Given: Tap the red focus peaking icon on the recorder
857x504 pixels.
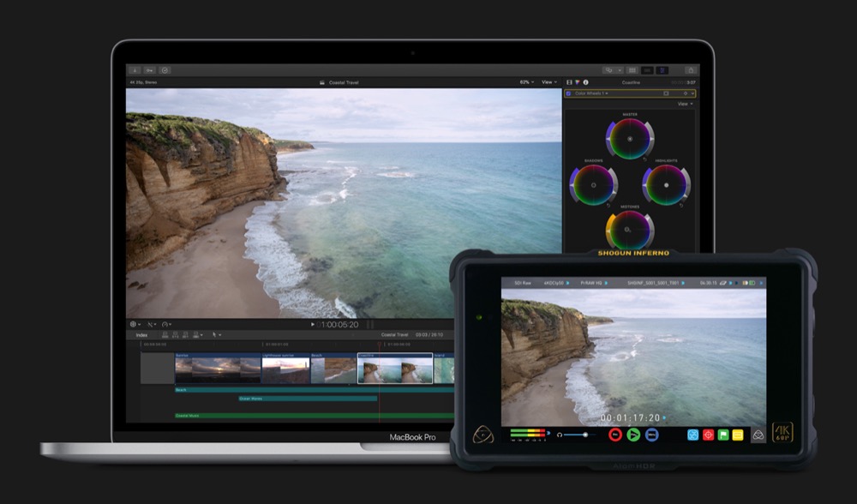Looking at the screenshot, I should (x=709, y=435).
